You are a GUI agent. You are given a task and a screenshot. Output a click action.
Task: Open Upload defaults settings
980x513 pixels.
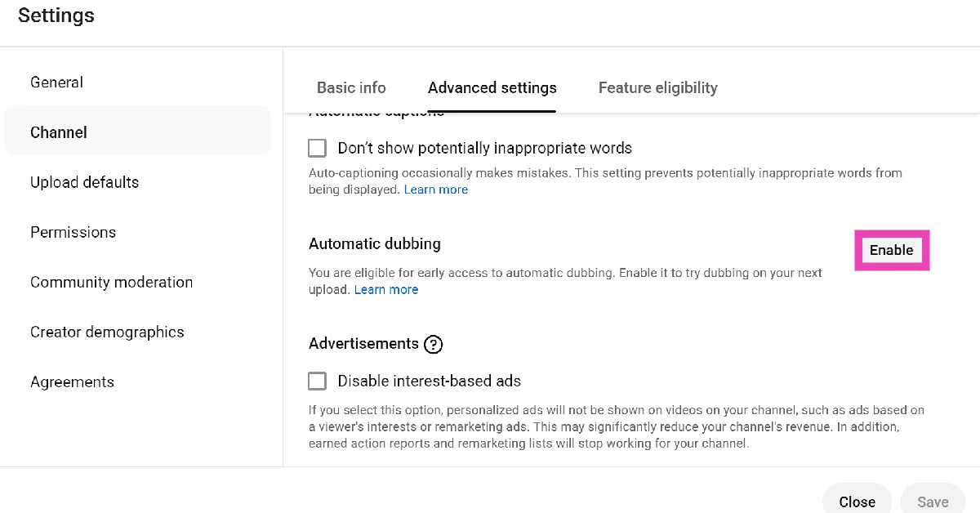(84, 182)
